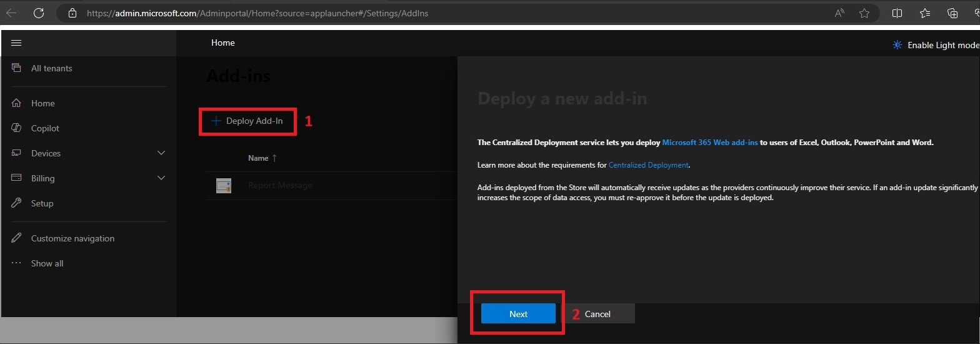
Task: Open Read Aloud icon in address bar
Action: point(839,13)
